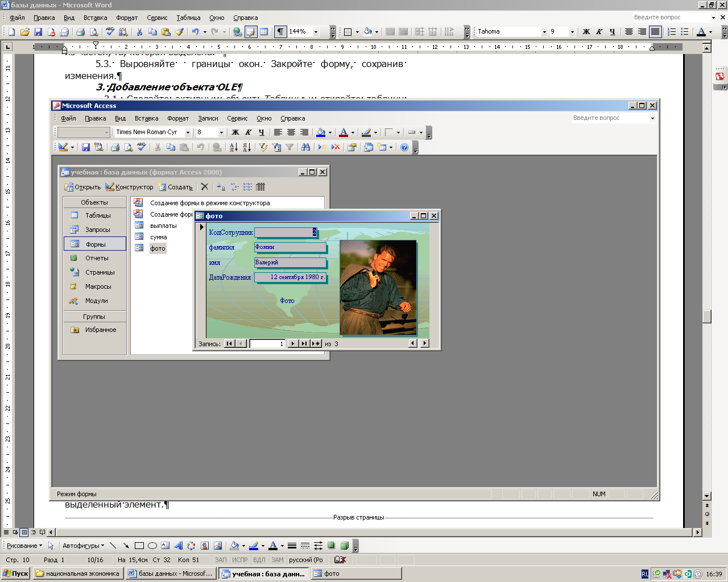Switch to национальная экономика taskbar window
728x582 pixels.
tap(78, 573)
